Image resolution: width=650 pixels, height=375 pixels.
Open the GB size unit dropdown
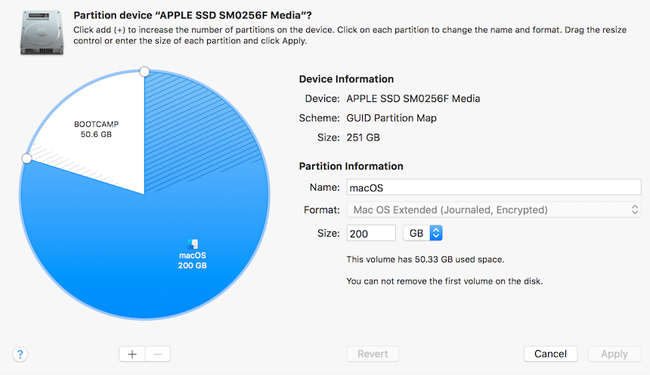pos(422,233)
